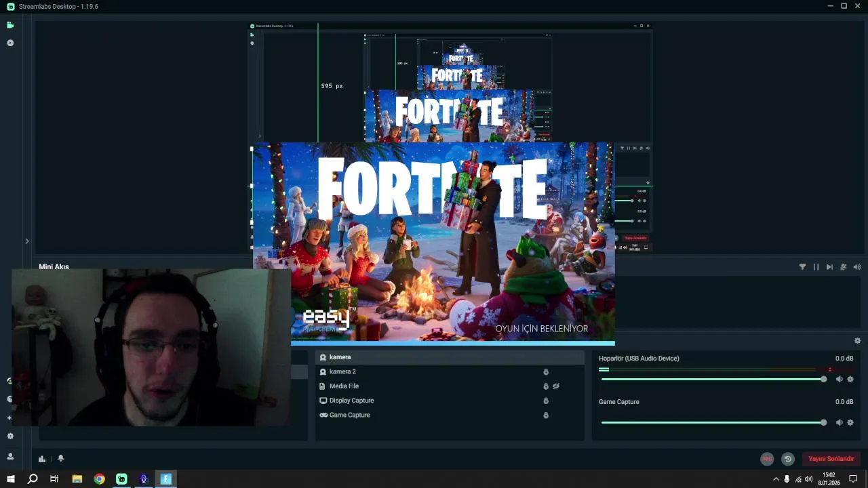Click Hoparlör (USB Audio Device) label
This screenshot has height=488, width=868.
click(639, 359)
